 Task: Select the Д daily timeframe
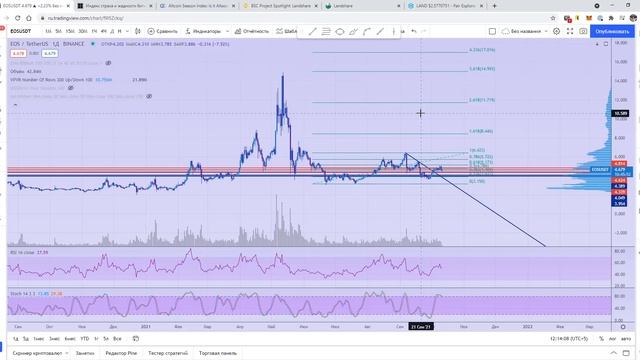(x=112, y=31)
